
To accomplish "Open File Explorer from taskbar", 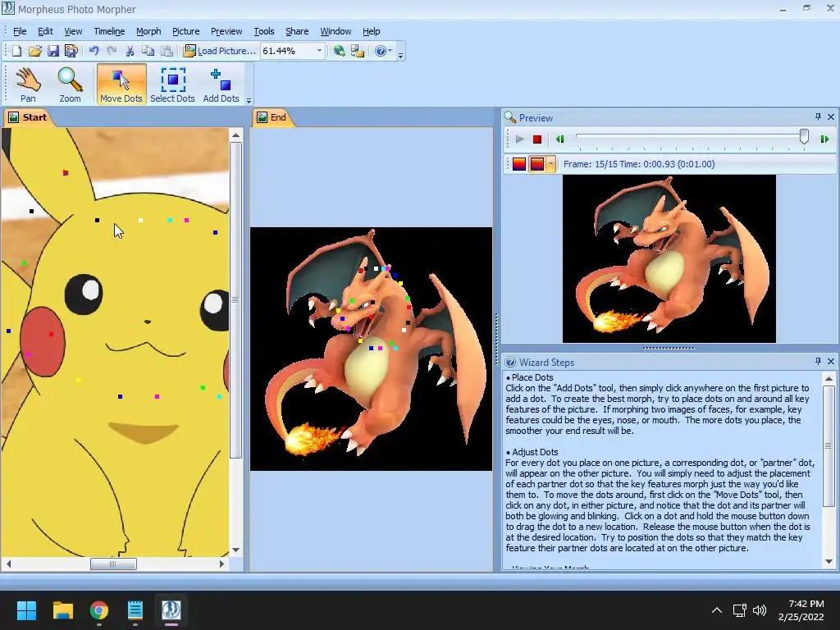I will (x=62, y=610).
